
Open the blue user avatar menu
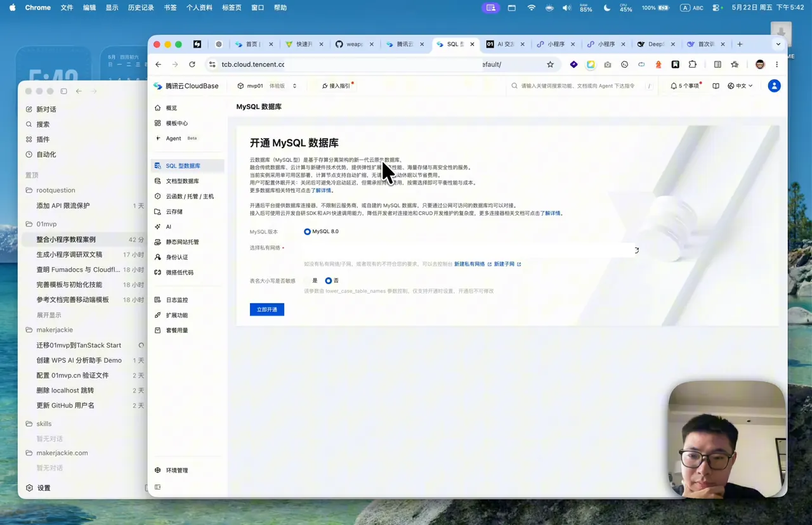[x=774, y=86]
